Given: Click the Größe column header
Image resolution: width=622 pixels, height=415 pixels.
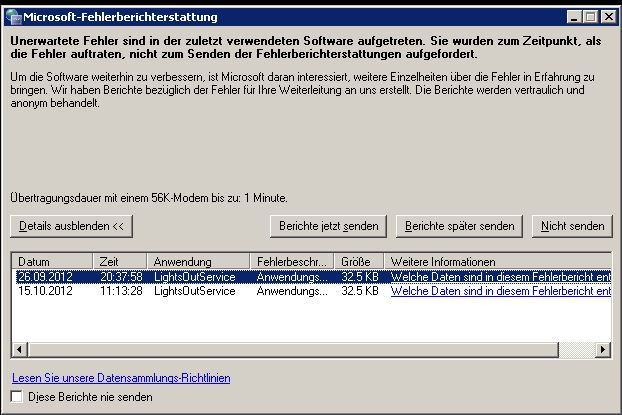Looking at the screenshot, I should tap(358, 261).
